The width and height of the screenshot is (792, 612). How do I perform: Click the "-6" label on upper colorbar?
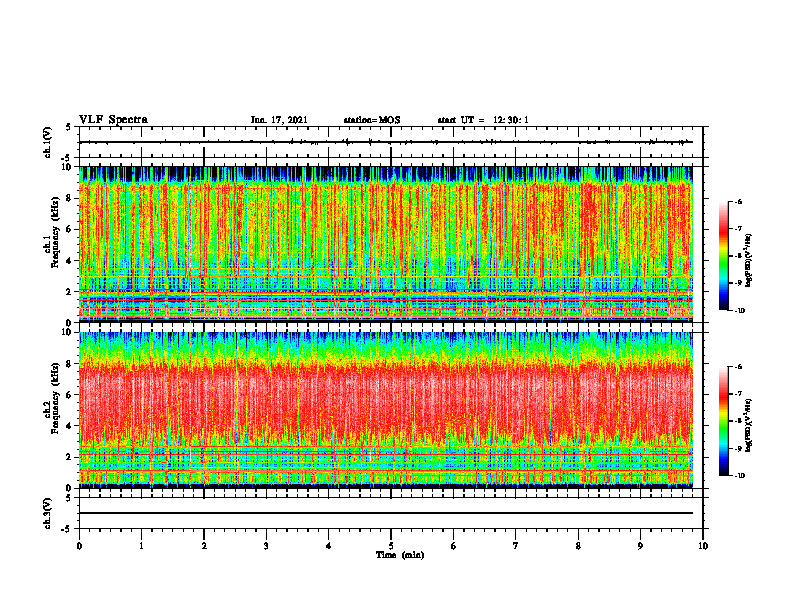(738, 202)
